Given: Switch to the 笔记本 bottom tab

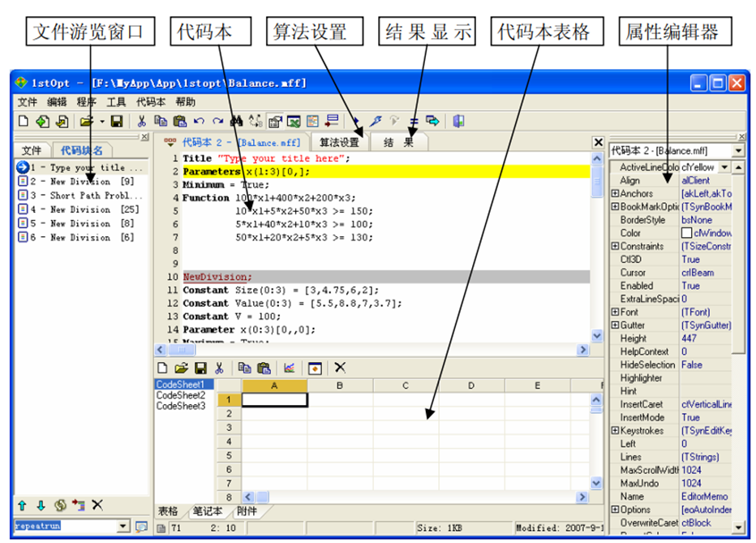Looking at the screenshot, I should coord(208,511).
